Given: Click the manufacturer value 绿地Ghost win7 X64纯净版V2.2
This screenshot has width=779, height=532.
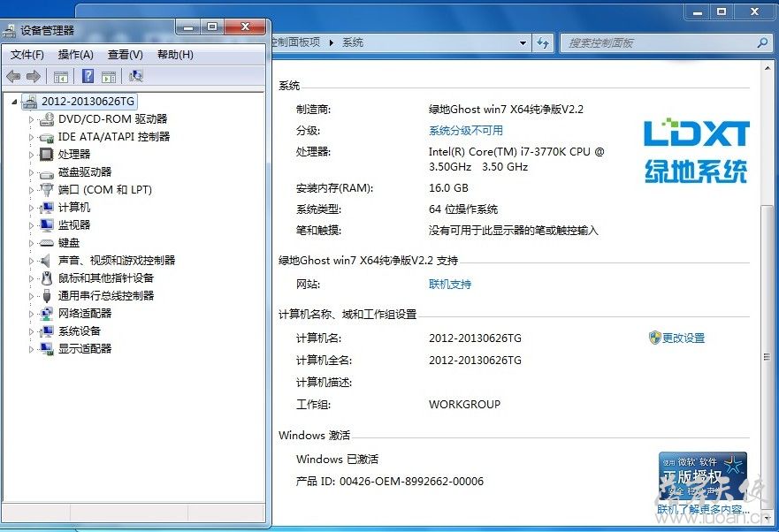Looking at the screenshot, I should tap(506, 110).
